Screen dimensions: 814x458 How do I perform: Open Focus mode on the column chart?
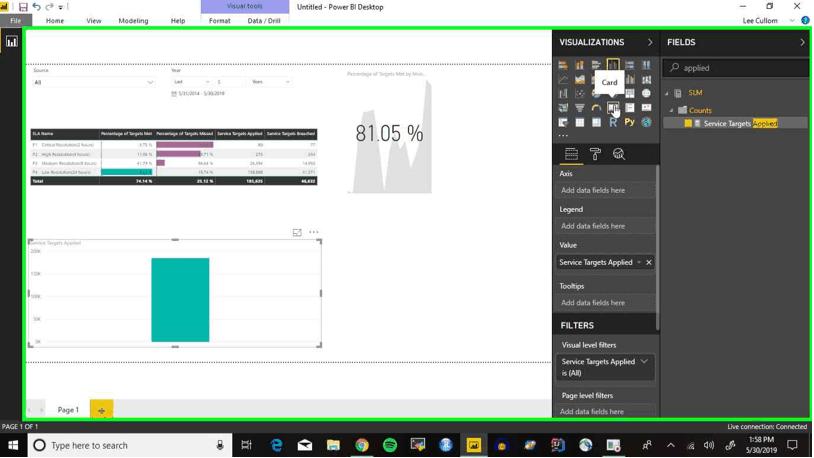click(297, 233)
